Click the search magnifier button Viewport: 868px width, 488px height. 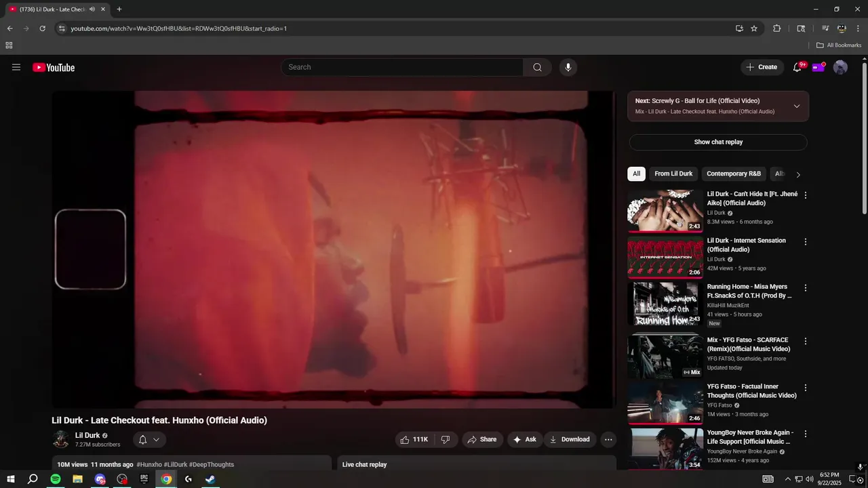point(537,67)
